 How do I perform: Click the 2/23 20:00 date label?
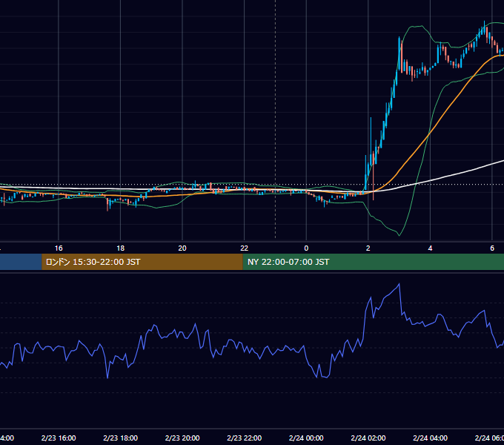(x=182, y=438)
